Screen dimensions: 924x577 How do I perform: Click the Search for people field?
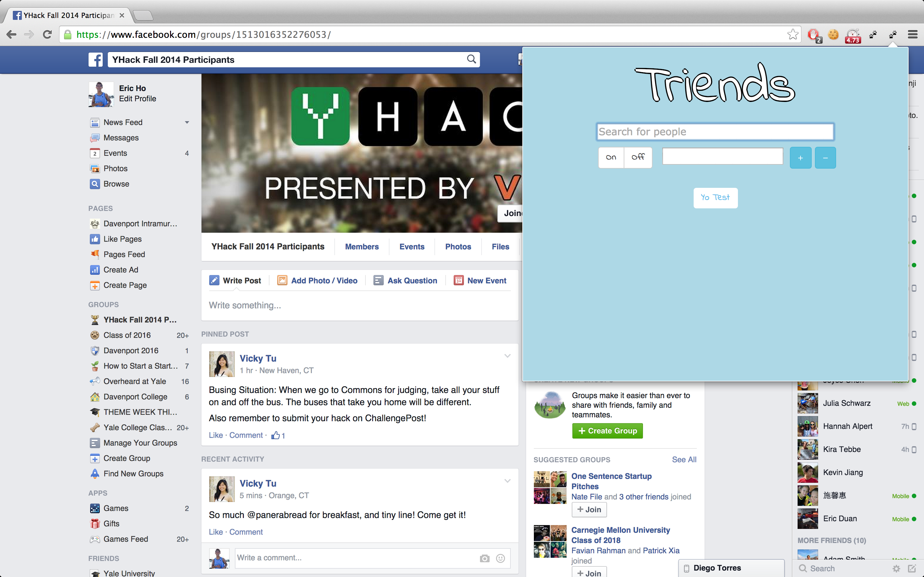click(715, 132)
